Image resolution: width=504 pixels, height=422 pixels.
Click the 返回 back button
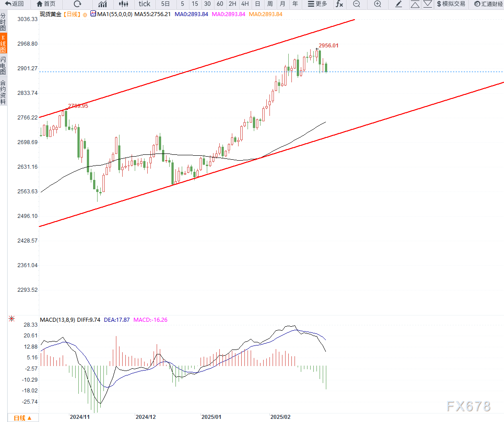point(15,4)
